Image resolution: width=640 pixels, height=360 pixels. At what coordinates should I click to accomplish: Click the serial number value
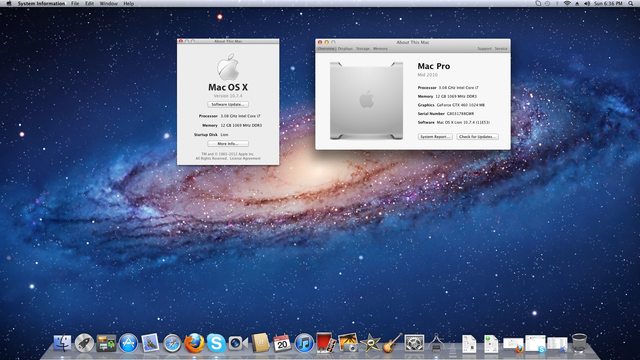point(460,114)
